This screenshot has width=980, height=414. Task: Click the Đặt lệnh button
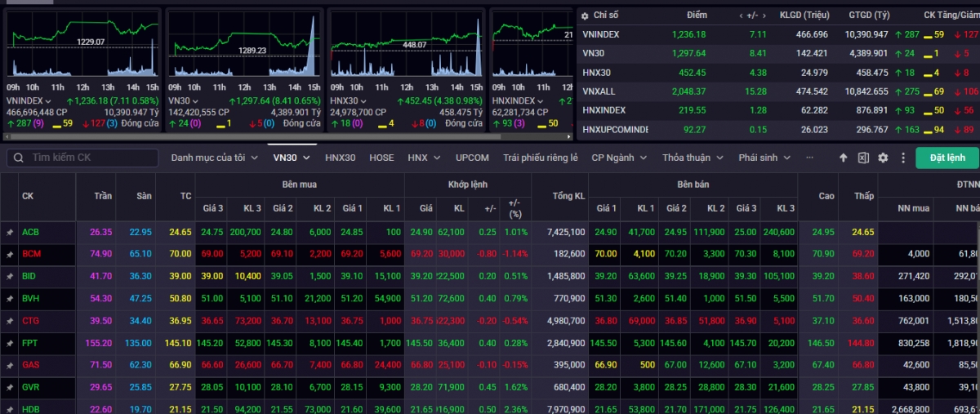pyautogui.click(x=947, y=158)
